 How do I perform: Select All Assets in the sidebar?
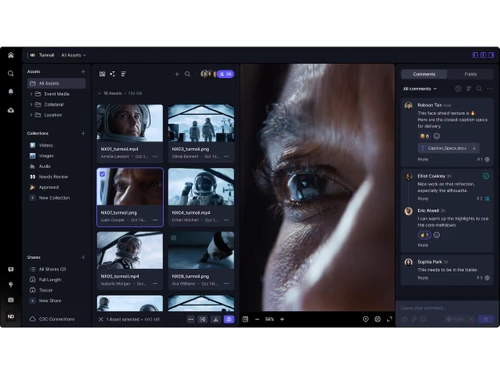point(56,83)
